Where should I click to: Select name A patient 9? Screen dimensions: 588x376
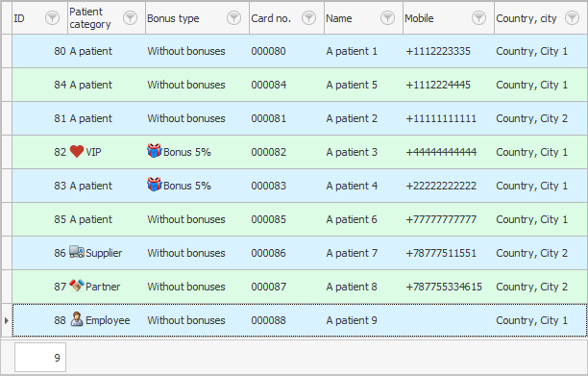(352, 320)
